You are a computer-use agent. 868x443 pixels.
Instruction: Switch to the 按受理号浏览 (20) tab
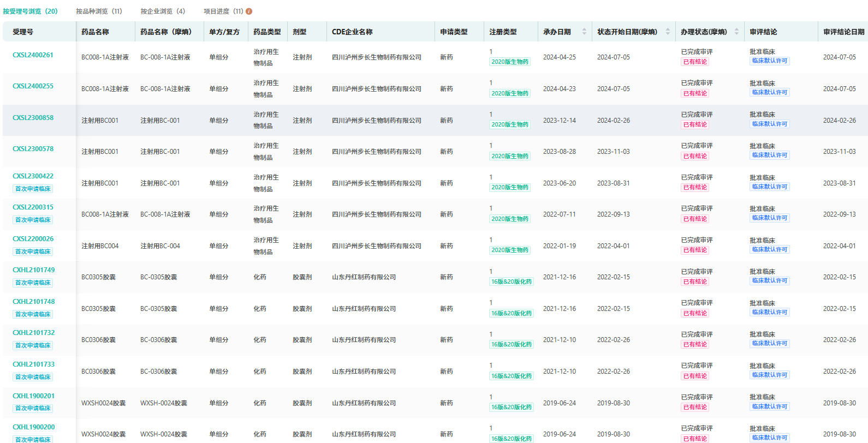tap(30, 11)
